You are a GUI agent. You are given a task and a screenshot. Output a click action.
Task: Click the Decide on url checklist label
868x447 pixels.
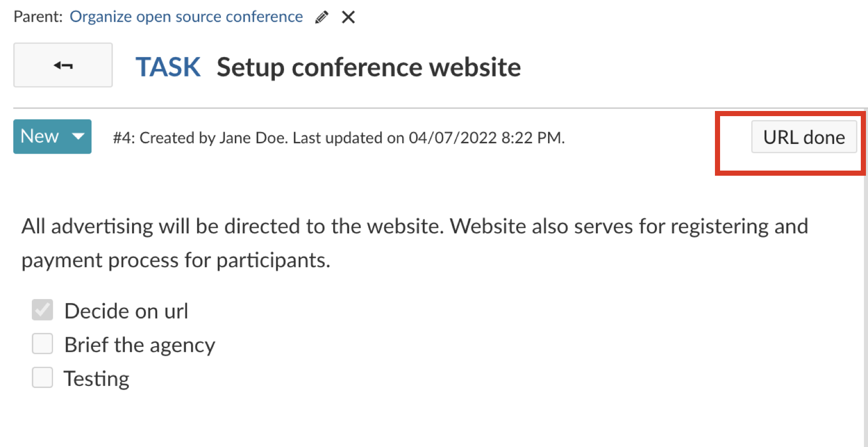click(126, 311)
